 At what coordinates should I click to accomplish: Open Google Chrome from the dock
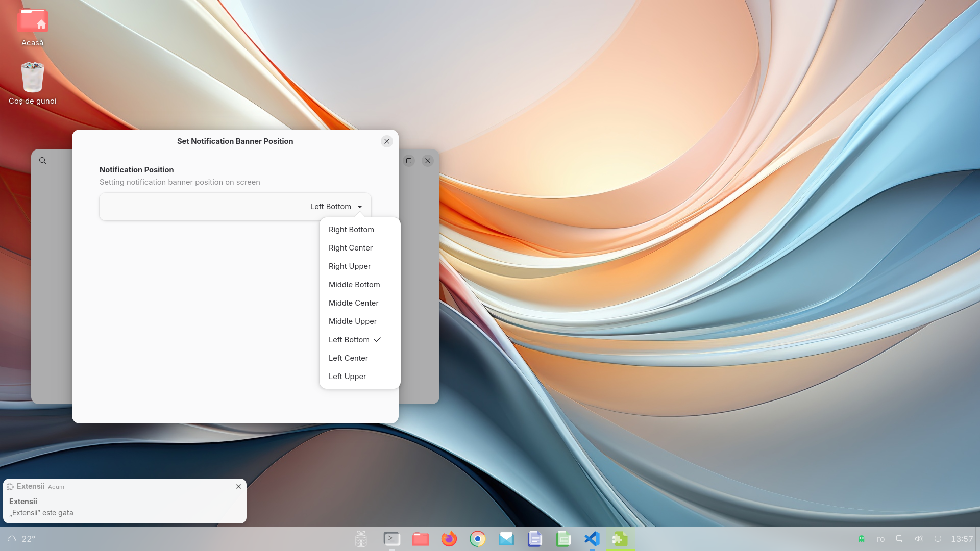tap(478, 539)
